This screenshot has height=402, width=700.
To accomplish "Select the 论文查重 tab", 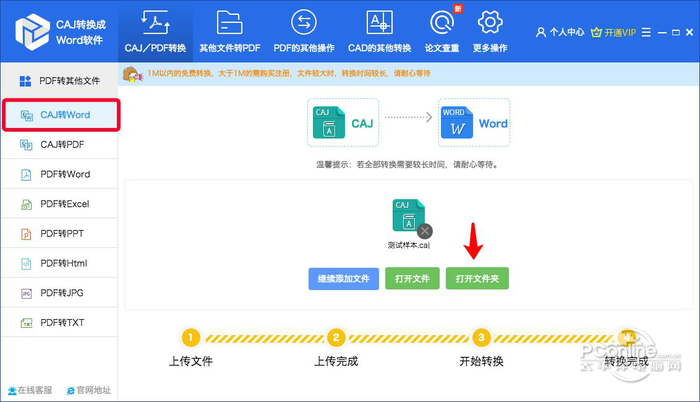I will tap(442, 32).
